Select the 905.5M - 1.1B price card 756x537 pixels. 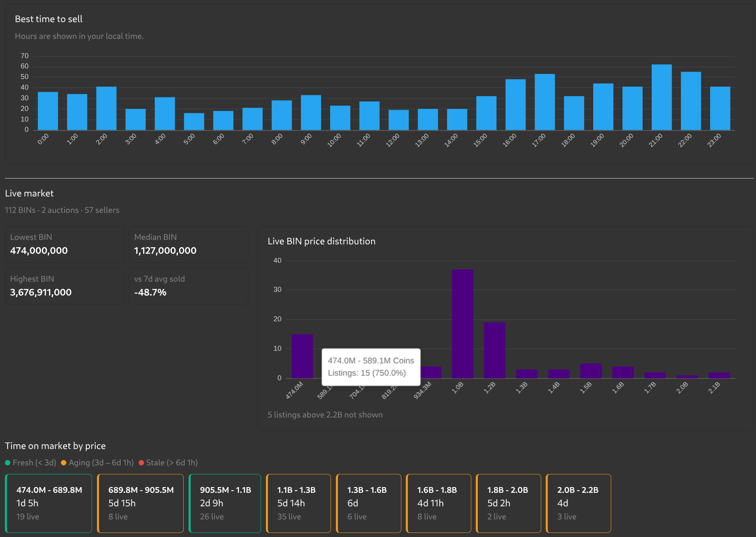pyautogui.click(x=225, y=503)
